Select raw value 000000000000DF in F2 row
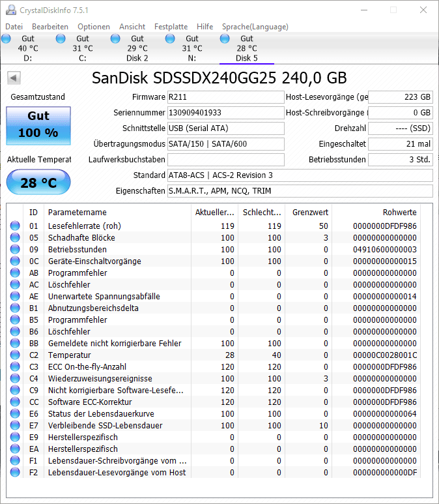Image resolution: width=439 pixels, height=504 pixels. tap(385, 473)
